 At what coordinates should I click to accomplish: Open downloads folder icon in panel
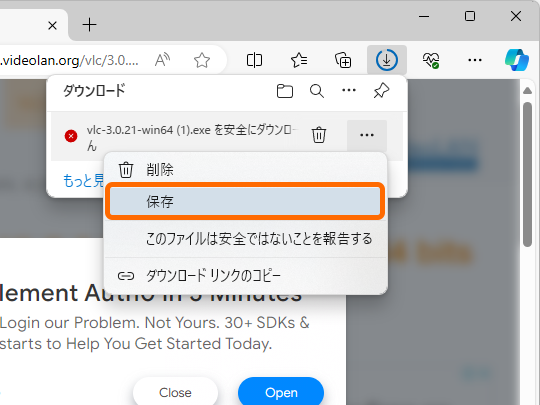coord(285,91)
